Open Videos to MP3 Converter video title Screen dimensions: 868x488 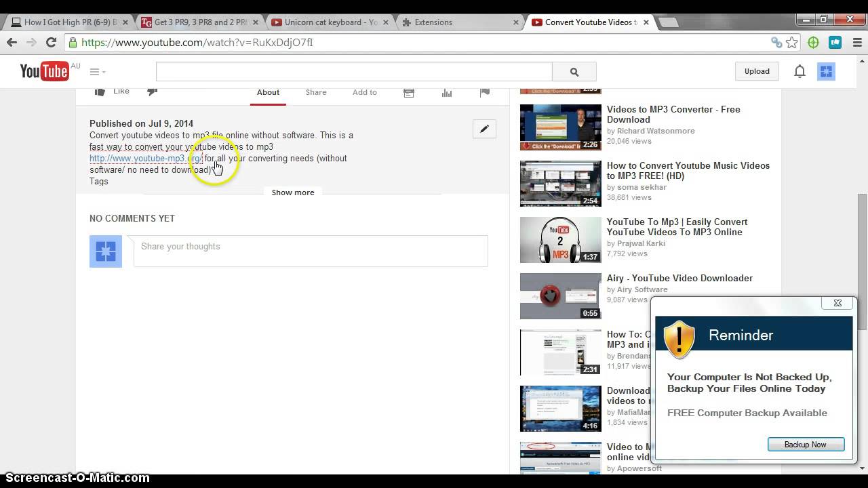tap(673, 115)
